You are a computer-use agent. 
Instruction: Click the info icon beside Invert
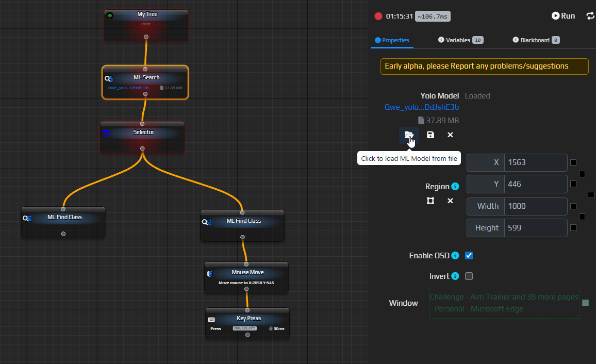[455, 276]
